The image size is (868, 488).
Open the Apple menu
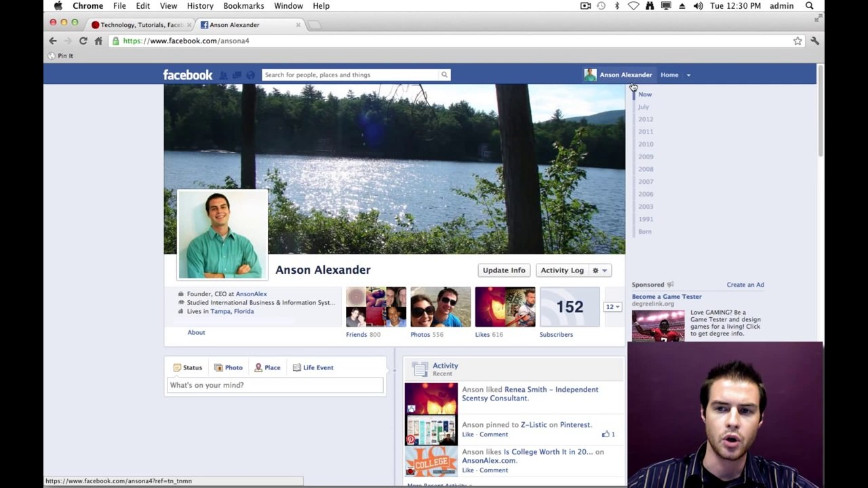click(x=58, y=6)
